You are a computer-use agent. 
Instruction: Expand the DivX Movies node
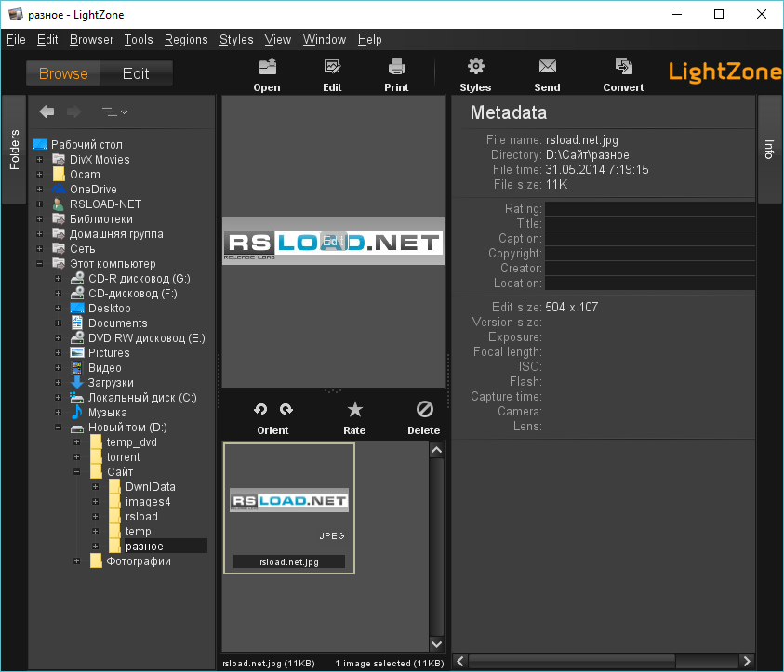[x=39, y=159]
